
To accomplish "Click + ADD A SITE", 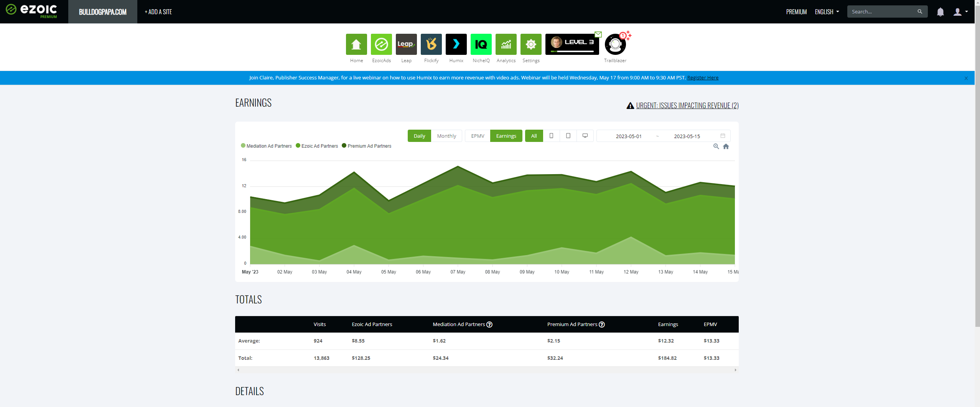I will pyautogui.click(x=158, y=12).
